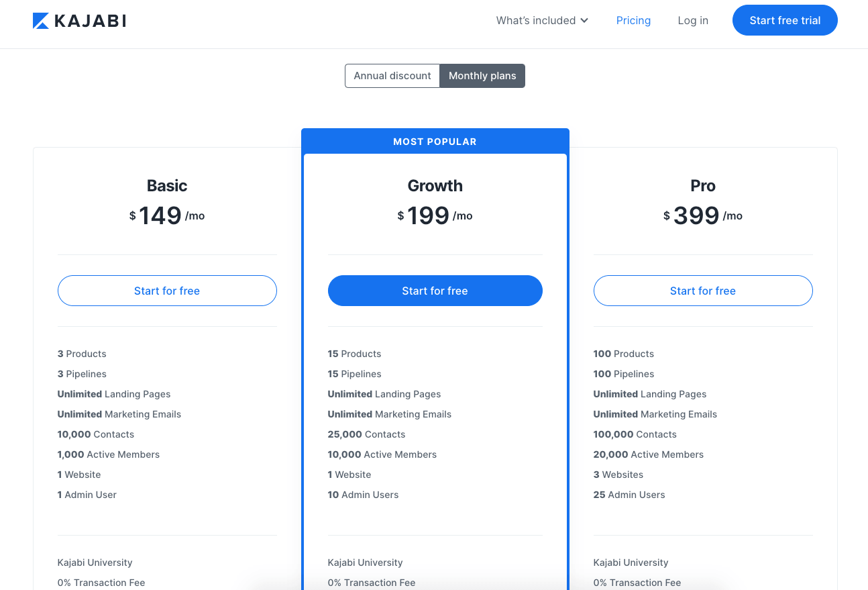
Task: Click '1,000 Active Members' feature
Action: pos(109,454)
